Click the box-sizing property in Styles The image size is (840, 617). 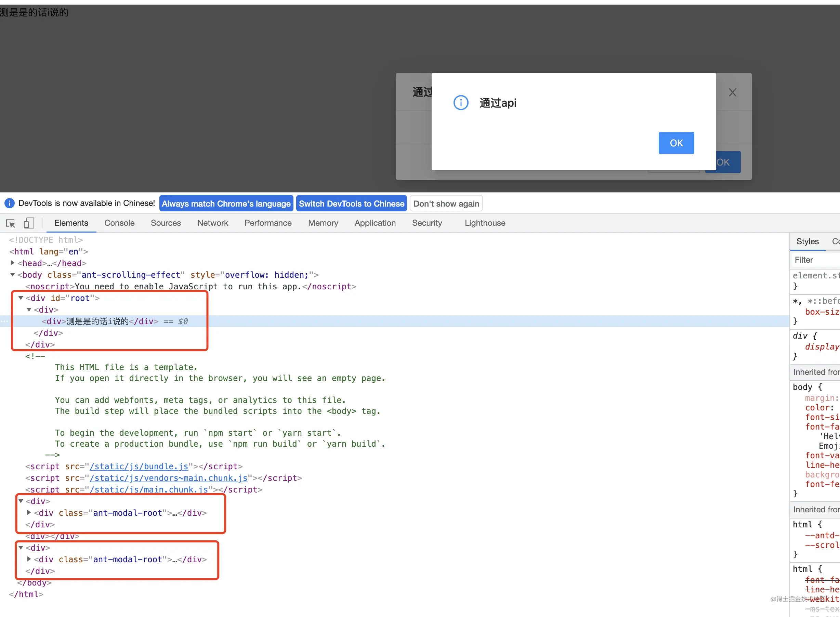coord(822,312)
